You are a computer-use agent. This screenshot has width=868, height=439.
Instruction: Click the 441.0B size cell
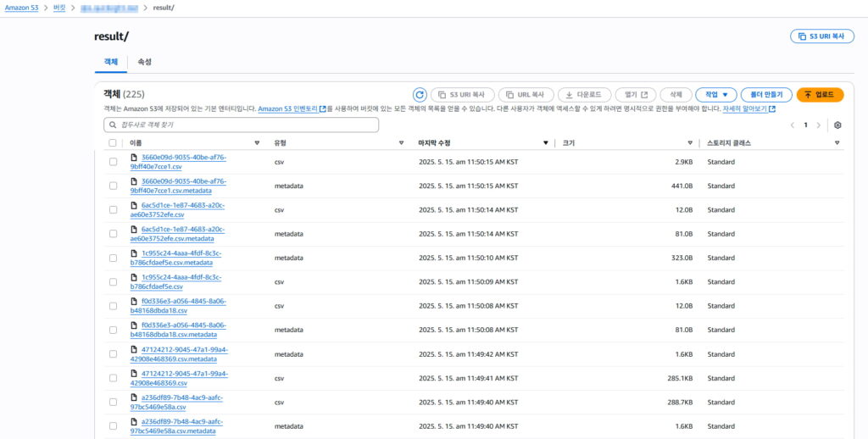click(x=682, y=186)
